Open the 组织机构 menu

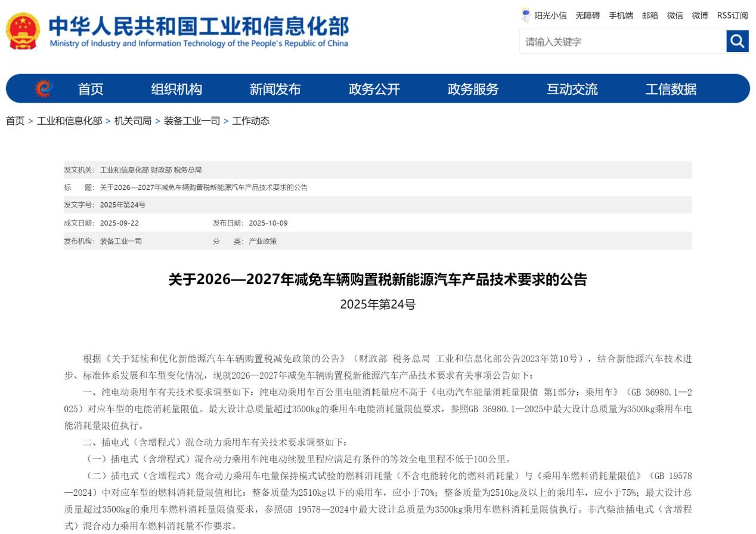(176, 89)
